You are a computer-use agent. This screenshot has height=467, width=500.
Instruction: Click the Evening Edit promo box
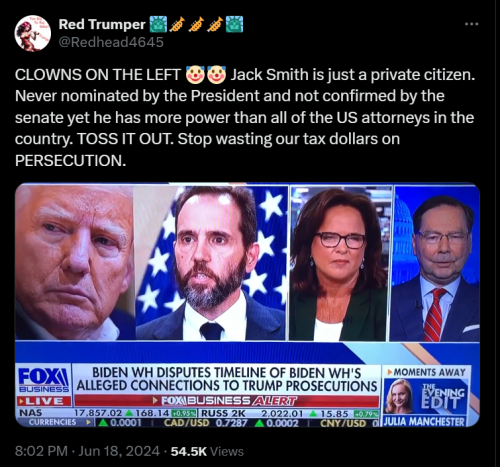(426, 397)
